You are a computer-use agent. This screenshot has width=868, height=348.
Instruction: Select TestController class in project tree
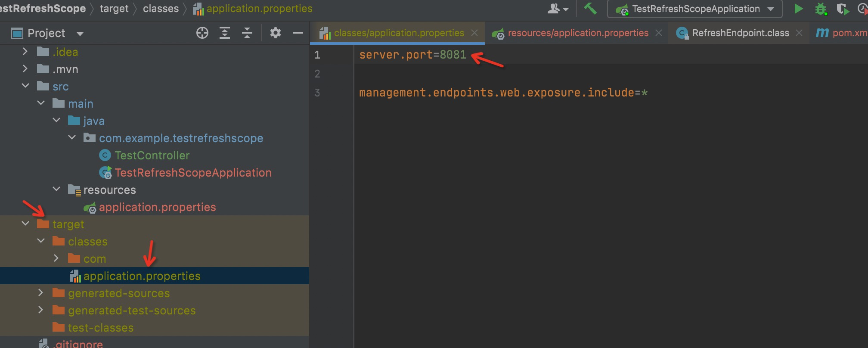(x=152, y=155)
